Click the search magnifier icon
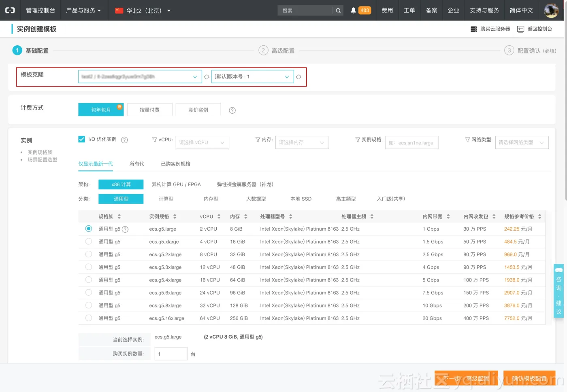This screenshot has height=392, width=567. coord(338,11)
